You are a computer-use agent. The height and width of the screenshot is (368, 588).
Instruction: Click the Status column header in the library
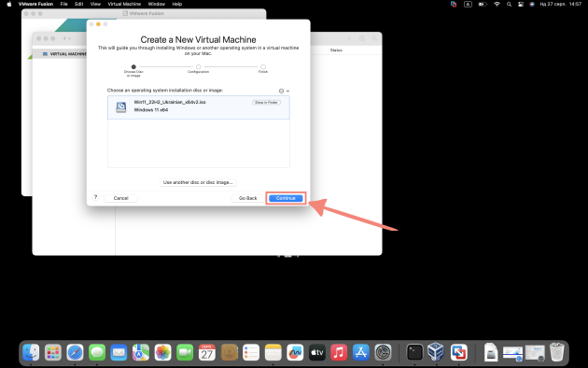(x=336, y=50)
